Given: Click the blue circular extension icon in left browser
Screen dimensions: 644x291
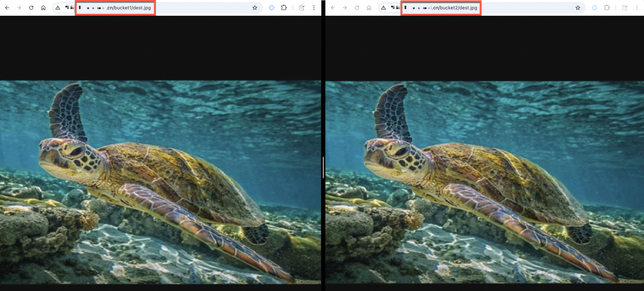Looking at the screenshot, I should click(271, 8).
